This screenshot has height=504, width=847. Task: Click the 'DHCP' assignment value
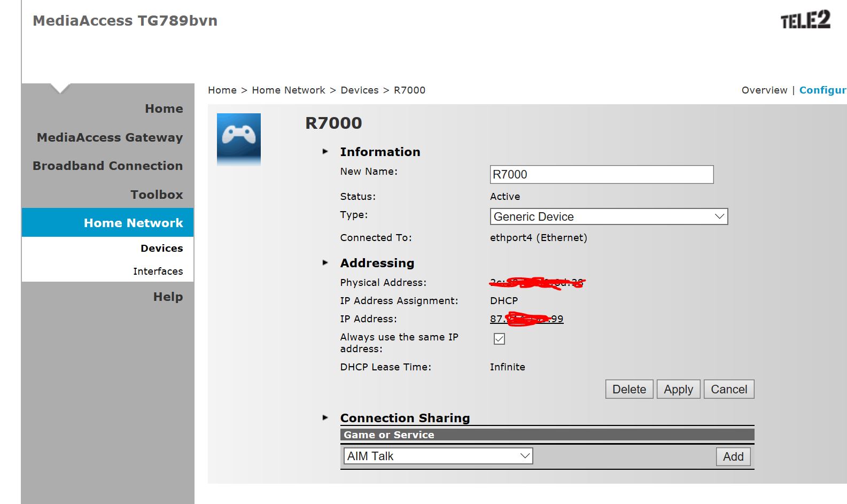504,301
